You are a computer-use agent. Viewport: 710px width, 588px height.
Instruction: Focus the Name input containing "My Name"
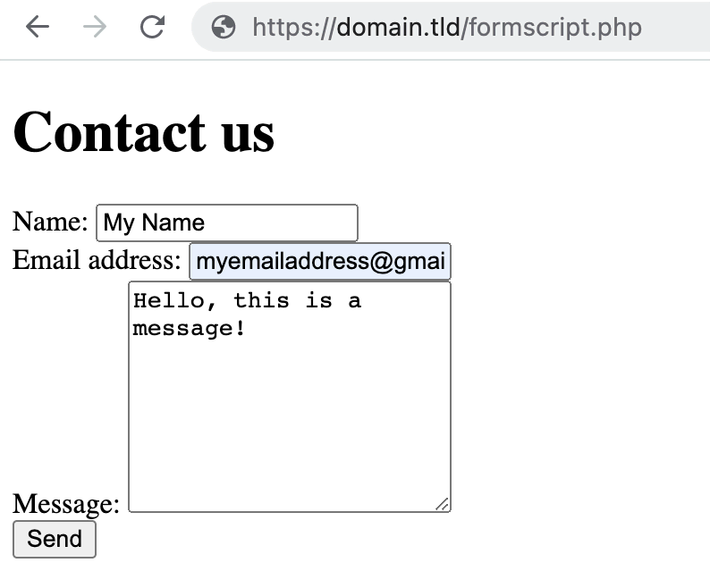point(227,223)
